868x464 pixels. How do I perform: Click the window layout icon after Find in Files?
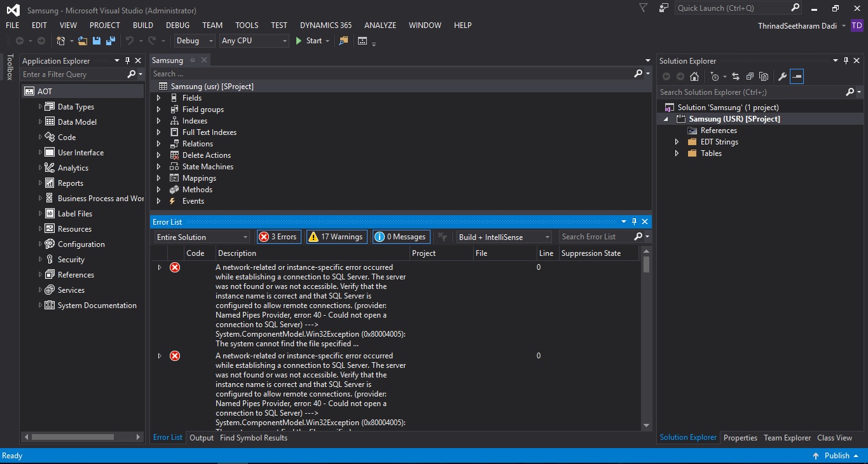click(362, 41)
